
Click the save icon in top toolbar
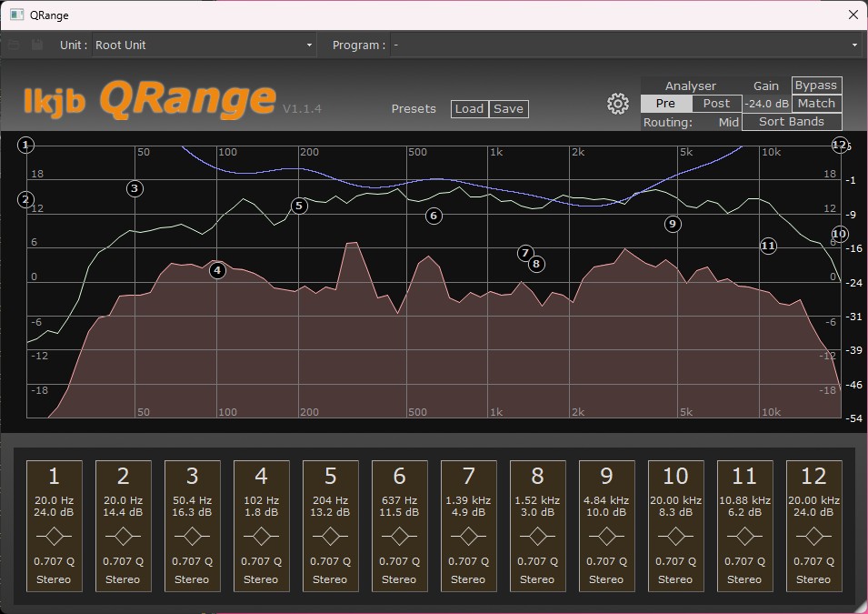pyautogui.click(x=37, y=45)
